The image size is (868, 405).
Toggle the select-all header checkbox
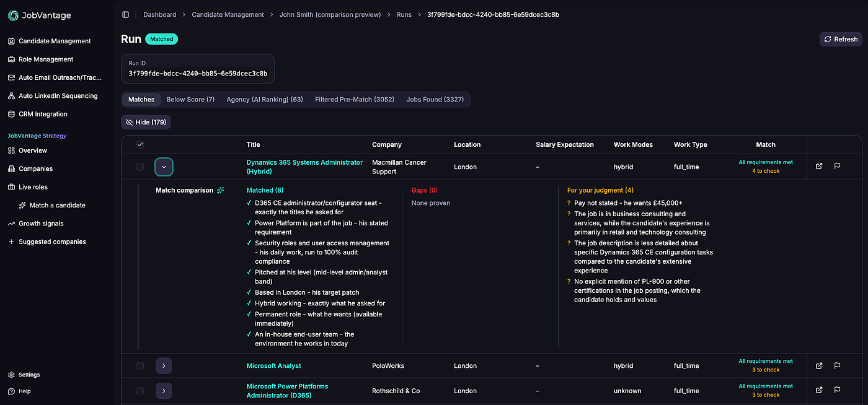140,144
